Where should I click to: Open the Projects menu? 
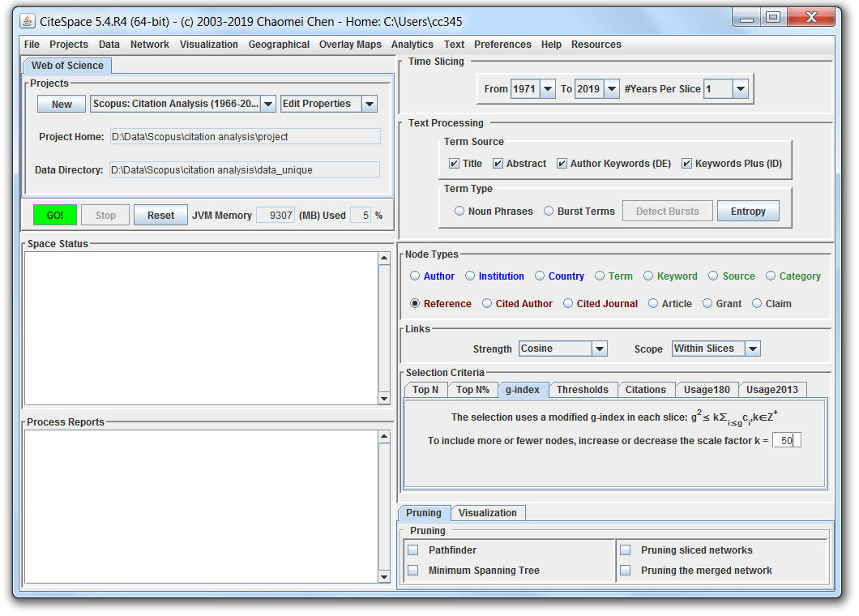[69, 45]
